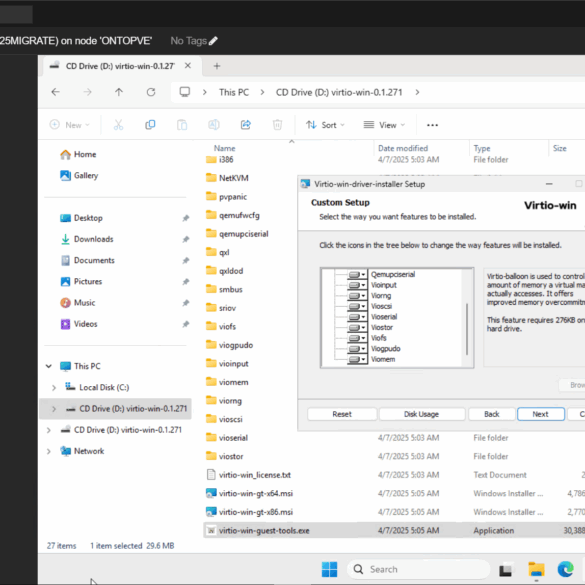Open the Sort dropdown menu
The image size is (585, 585).
(325, 125)
